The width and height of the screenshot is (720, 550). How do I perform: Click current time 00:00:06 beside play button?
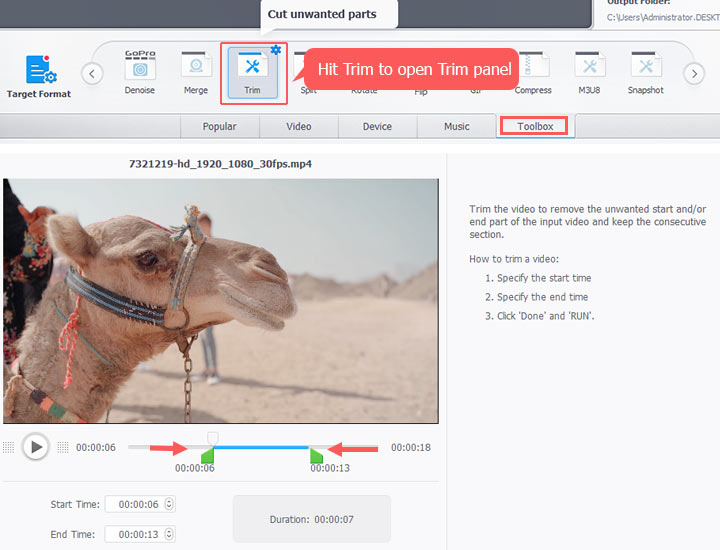96,447
